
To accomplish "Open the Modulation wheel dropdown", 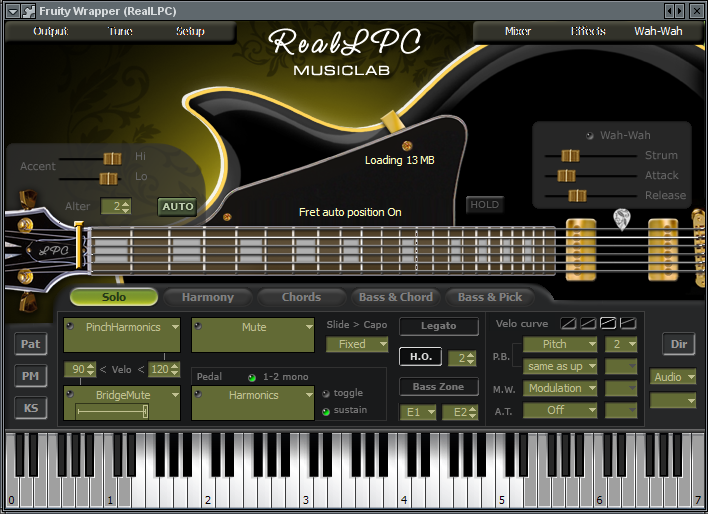I will point(560,388).
